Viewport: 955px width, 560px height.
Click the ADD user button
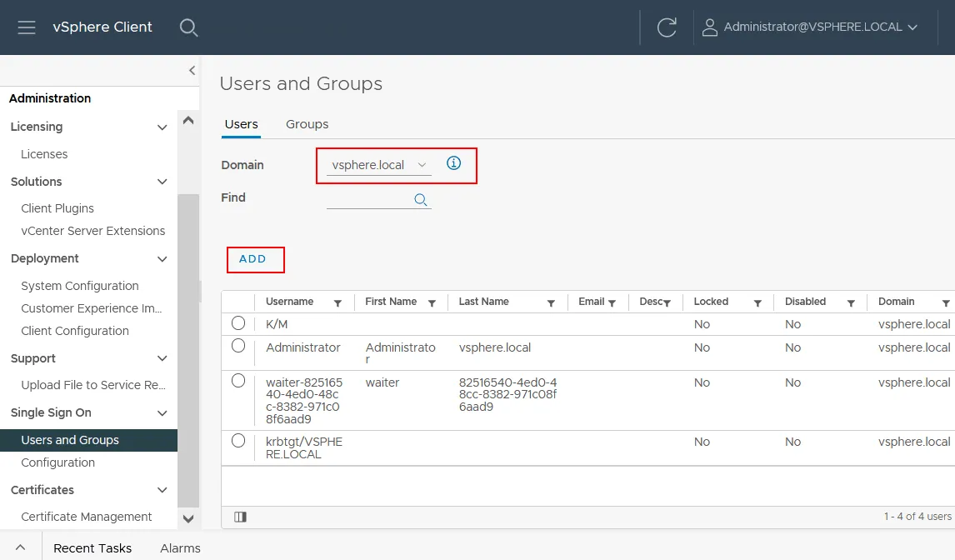pyautogui.click(x=253, y=259)
